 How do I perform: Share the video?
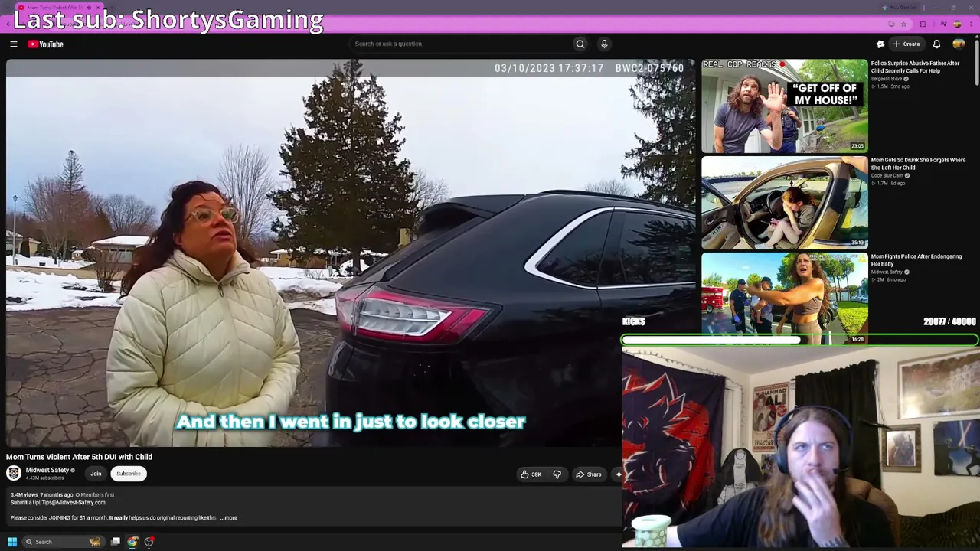588,474
